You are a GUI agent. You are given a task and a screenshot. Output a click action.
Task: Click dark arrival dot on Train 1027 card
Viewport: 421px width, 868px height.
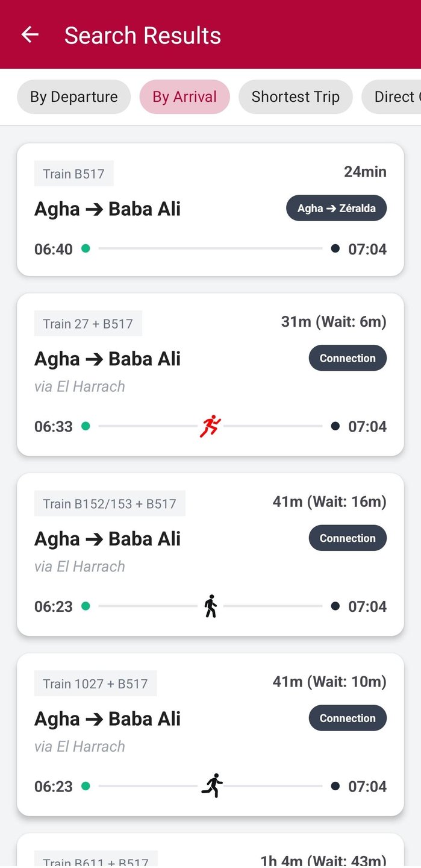(x=335, y=786)
